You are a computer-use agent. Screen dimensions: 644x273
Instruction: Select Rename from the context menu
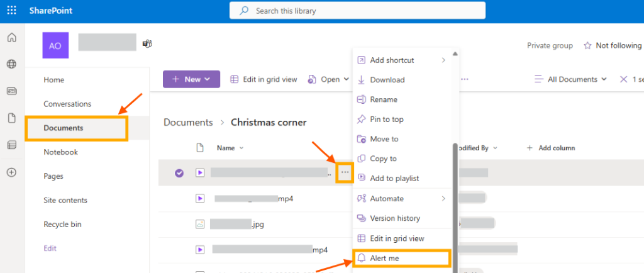point(402,99)
